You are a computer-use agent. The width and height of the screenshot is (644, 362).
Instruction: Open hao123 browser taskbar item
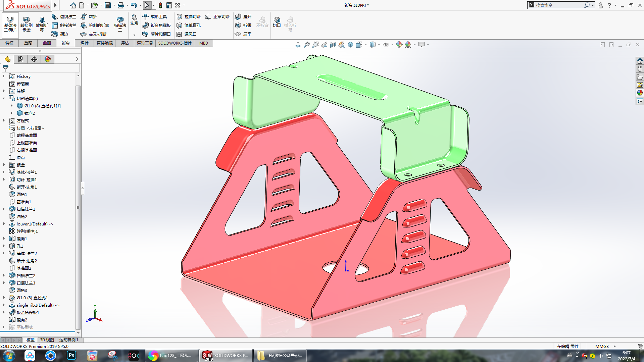pyautogui.click(x=171, y=356)
